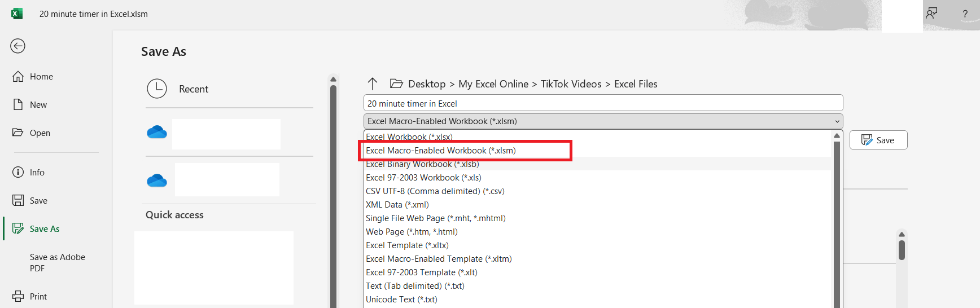This screenshot has width=980, height=308.
Task: Navigate to My Excel Online folder
Action: tap(493, 84)
